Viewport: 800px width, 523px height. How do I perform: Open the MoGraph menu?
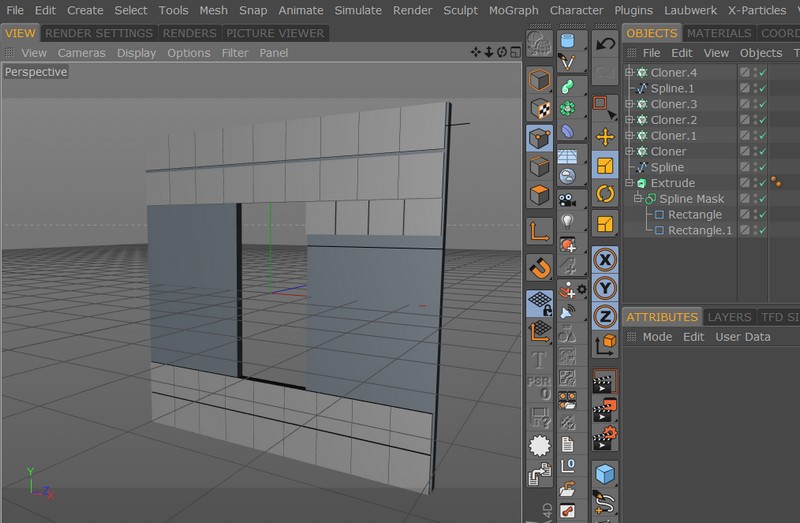click(x=513, y=10)
